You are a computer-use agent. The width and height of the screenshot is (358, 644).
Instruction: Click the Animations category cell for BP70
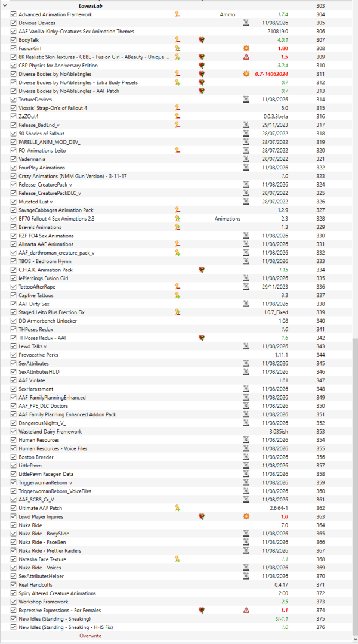[x=227, y=218]
